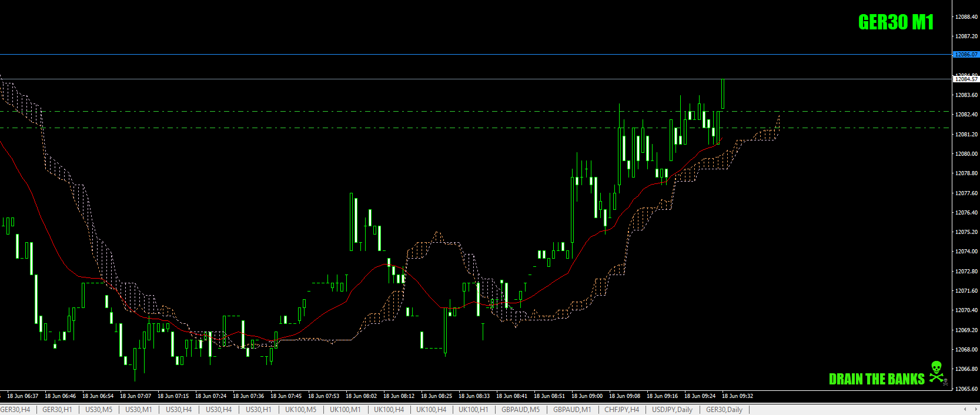Screen dimensions: 980x415
Task: Click the 18 Jun 08:25 time label
Action: point(436,396)
